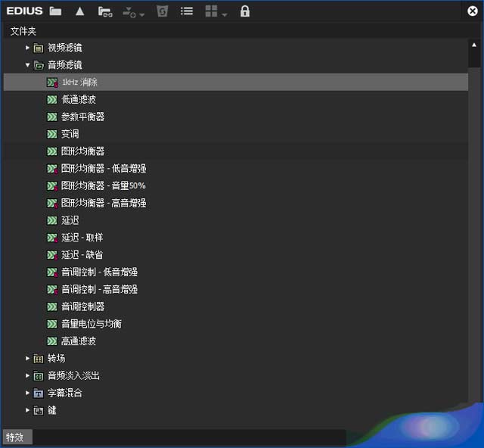Select the 音量电位与均衡 text label
Screen dimensions: 484x448
pyautogui.click(x=92, y=324)
